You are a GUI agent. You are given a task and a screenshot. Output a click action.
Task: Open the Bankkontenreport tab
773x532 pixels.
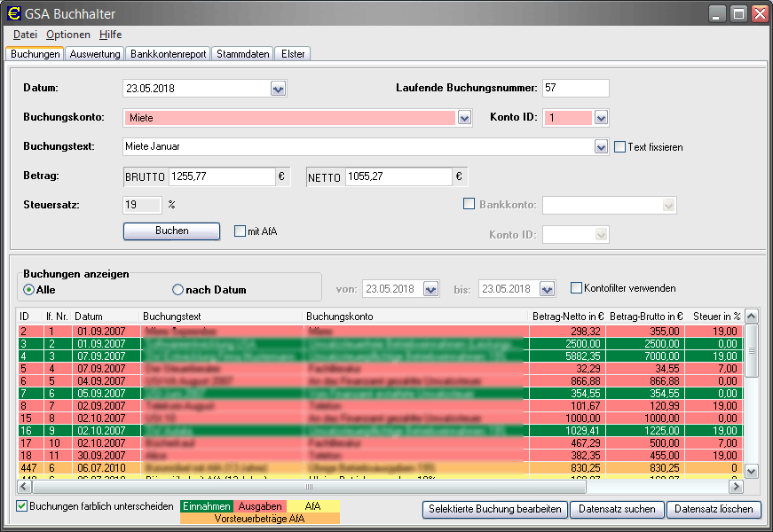point(169,54)
